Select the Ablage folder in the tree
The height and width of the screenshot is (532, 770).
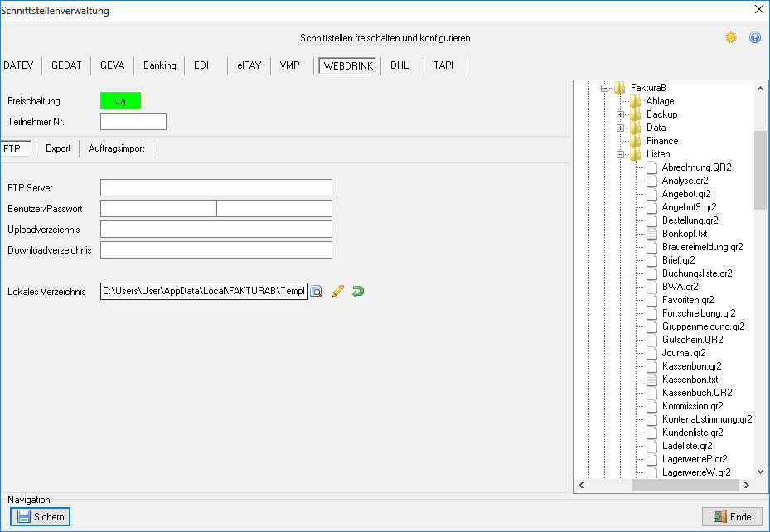[x=660, y=101]
